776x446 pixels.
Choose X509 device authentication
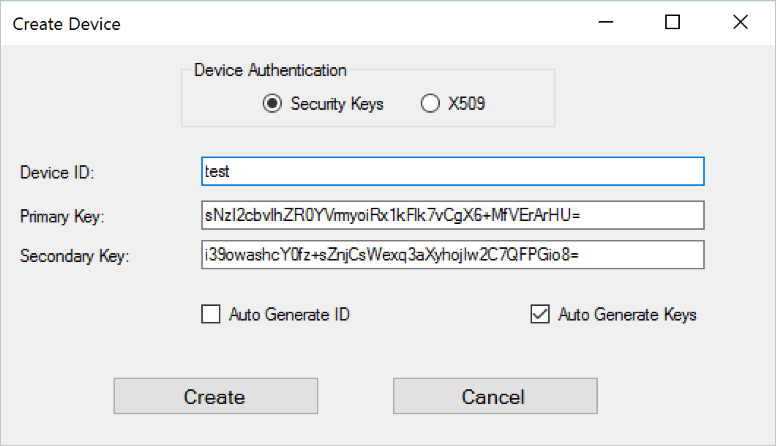(431, 103)
